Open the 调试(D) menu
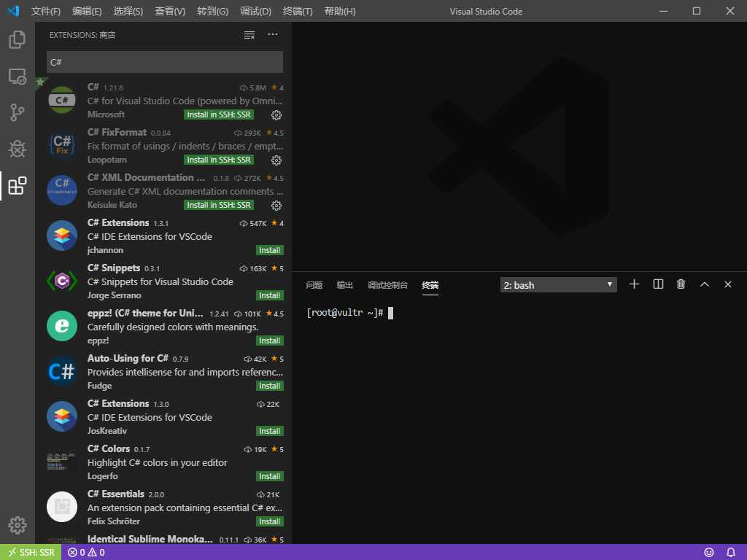Screen dimensions: 747x560 pos(255,11)
